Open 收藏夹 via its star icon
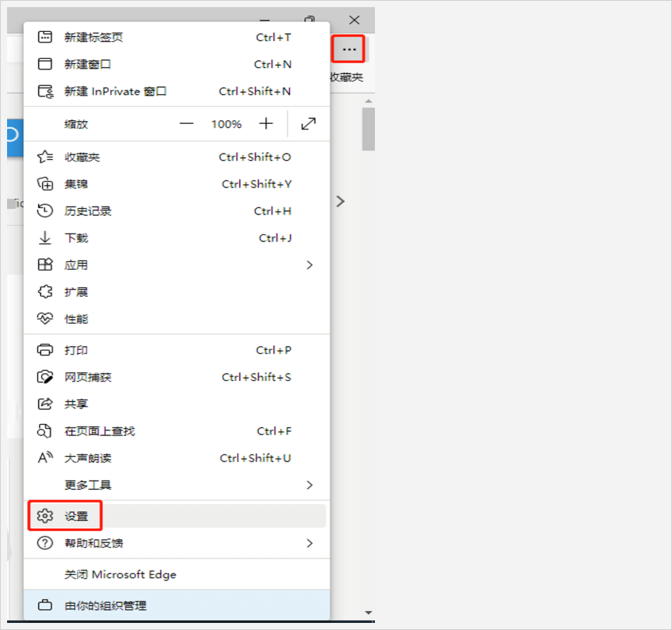This screenshot has width=672, height=630. point(45,157)
